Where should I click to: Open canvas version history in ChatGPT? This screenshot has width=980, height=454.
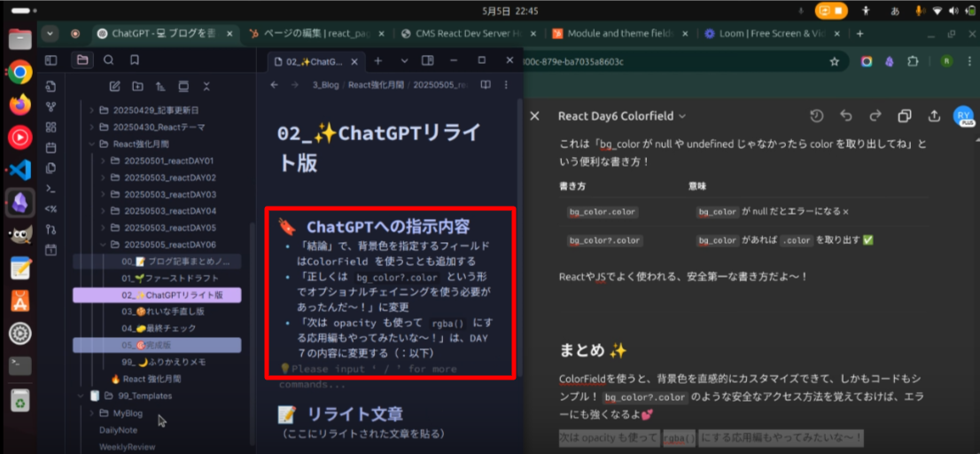tap(815, 115)
